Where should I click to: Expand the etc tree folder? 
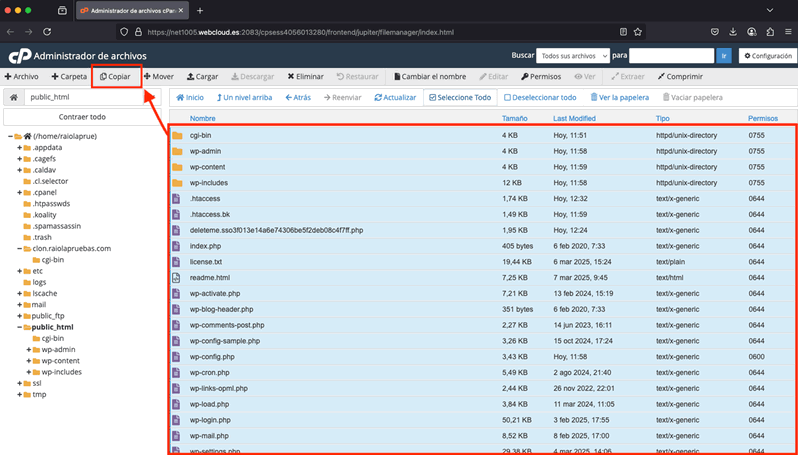pos(20,271)
